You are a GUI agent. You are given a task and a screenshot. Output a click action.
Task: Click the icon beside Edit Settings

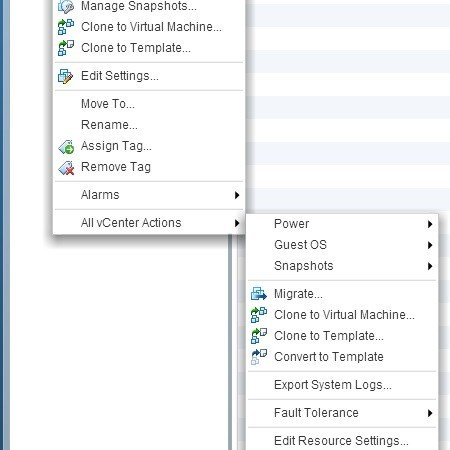pyautogui.click(x=65, y=76)
